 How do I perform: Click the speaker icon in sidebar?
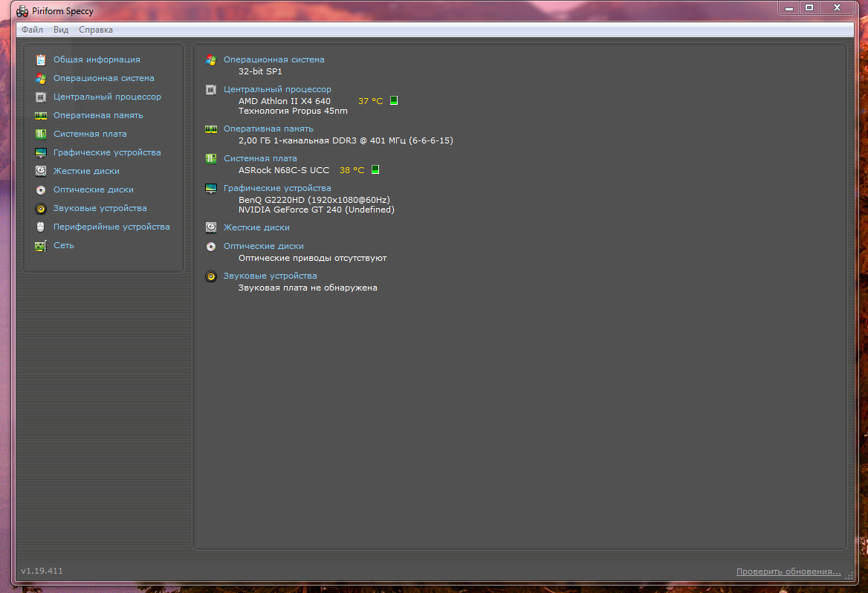40,209
